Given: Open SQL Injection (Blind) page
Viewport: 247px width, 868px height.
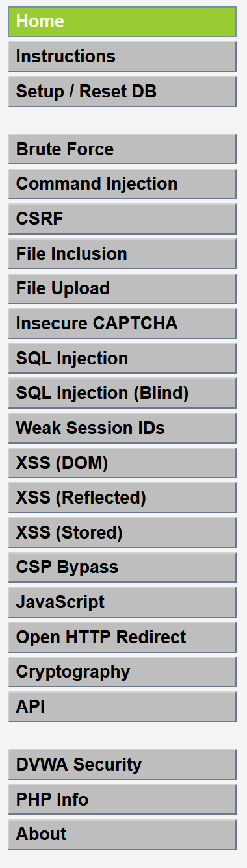Looking at the screenshot, I should 122,393.
